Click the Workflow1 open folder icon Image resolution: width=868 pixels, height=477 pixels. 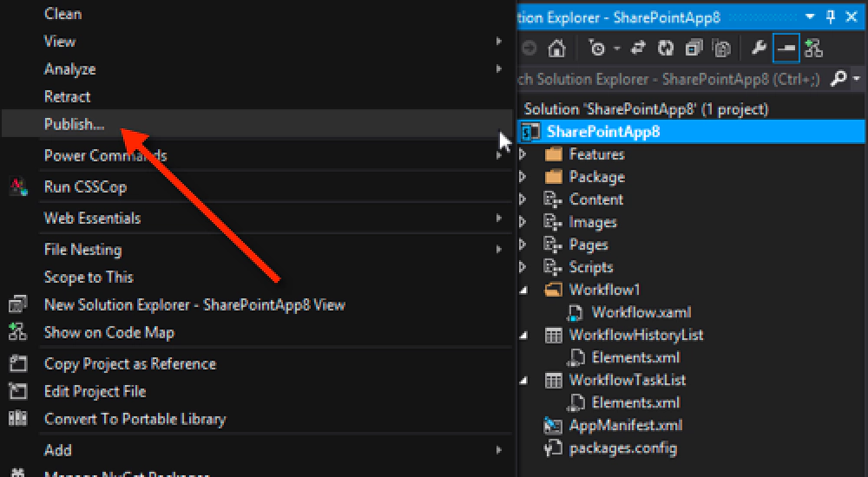coord(554,290)
